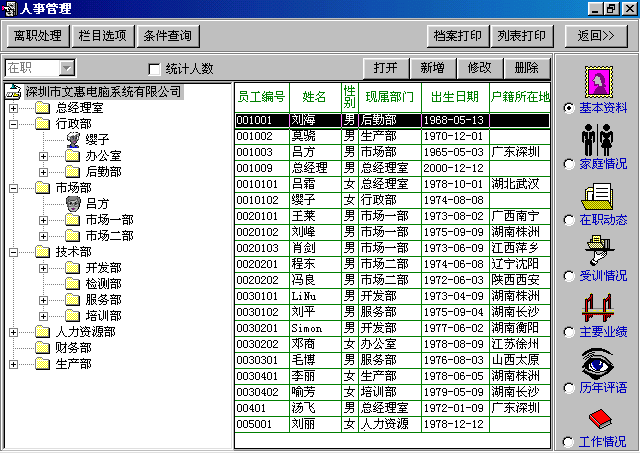
Task: Click the 删除 delete button
Action: point(527,68)
